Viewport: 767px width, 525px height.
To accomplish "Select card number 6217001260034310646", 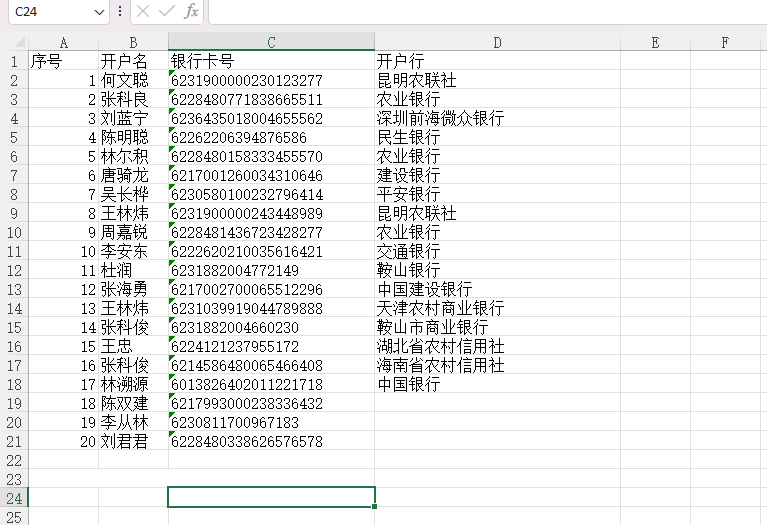I will tap(271, 175).
